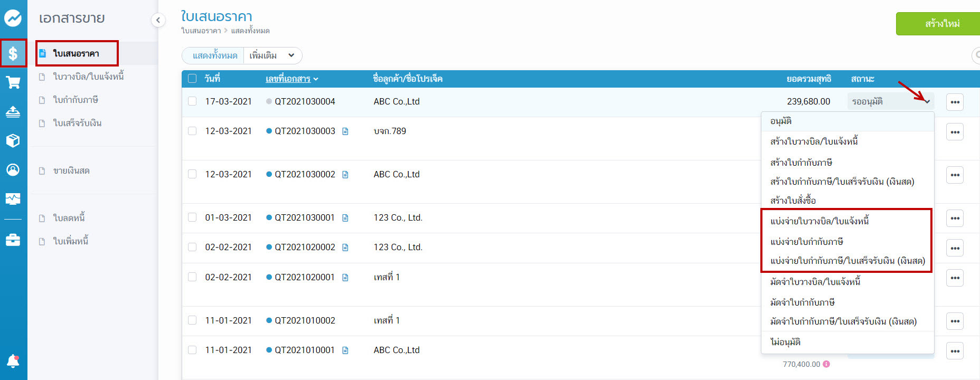Choose อนุมัติ from the status menu

781,121
